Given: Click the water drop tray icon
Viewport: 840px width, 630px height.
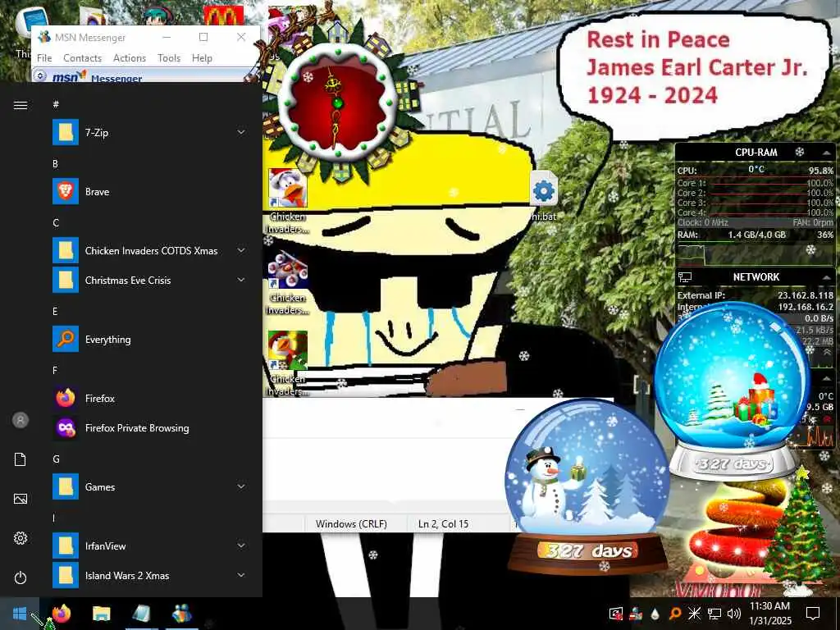Looking at the screenshot, I should [655, 614].
